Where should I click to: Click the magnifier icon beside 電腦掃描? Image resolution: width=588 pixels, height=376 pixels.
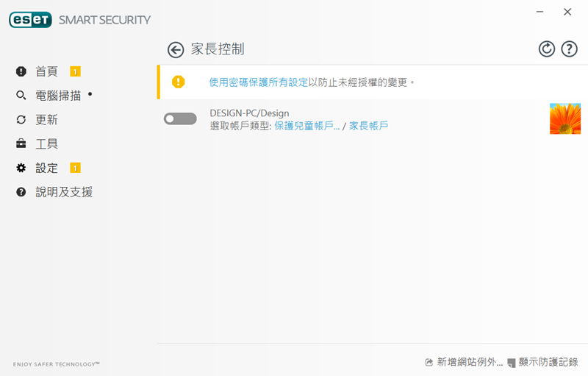(21, 96)
